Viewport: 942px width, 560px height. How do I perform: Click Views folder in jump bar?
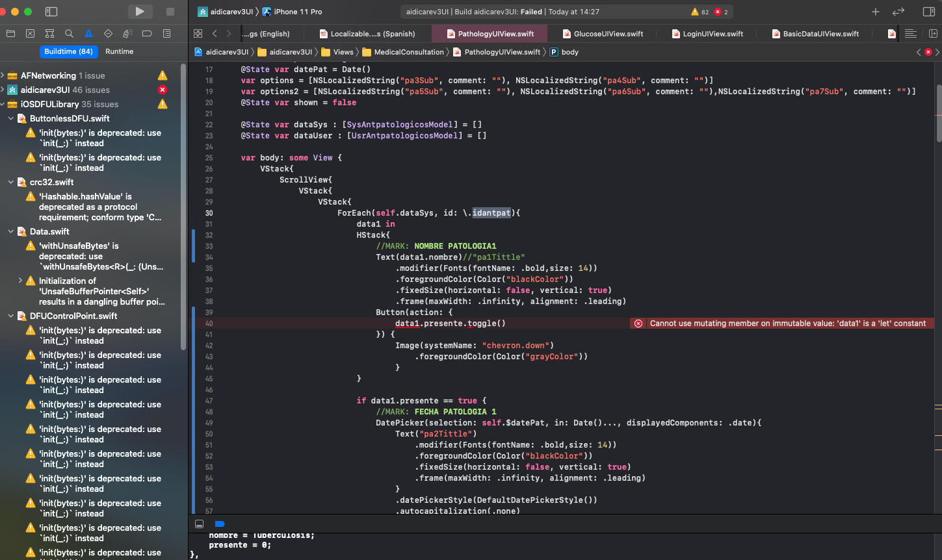(337, 52)
